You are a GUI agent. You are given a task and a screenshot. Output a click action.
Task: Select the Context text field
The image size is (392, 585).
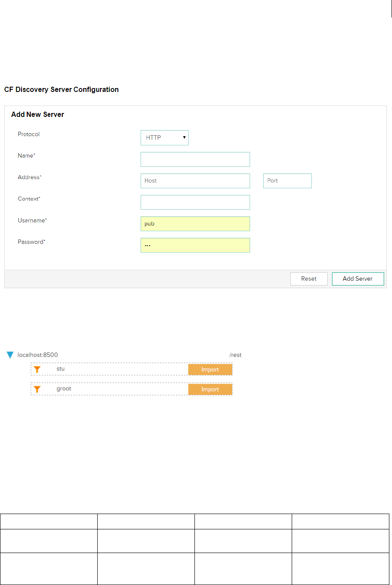(195, 202)
